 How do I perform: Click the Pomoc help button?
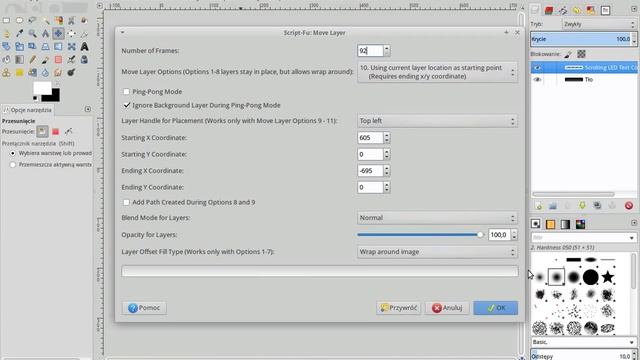click(x=144, y=308)
